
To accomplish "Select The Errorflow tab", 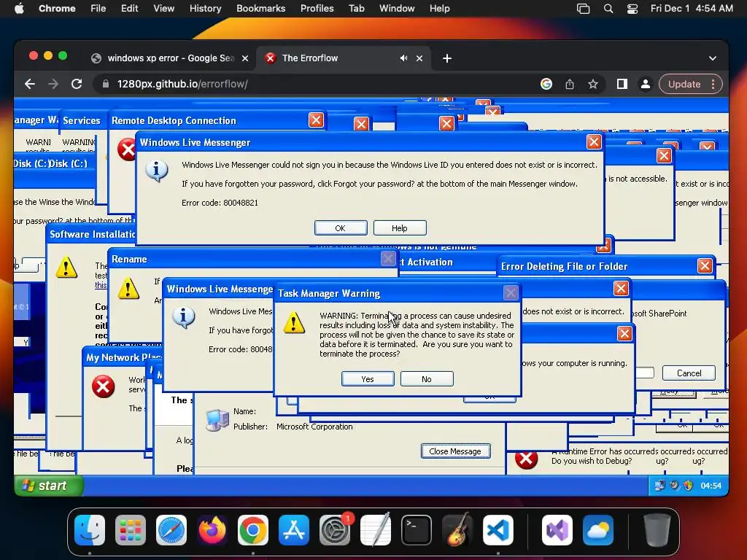I will tap(343, 58).
